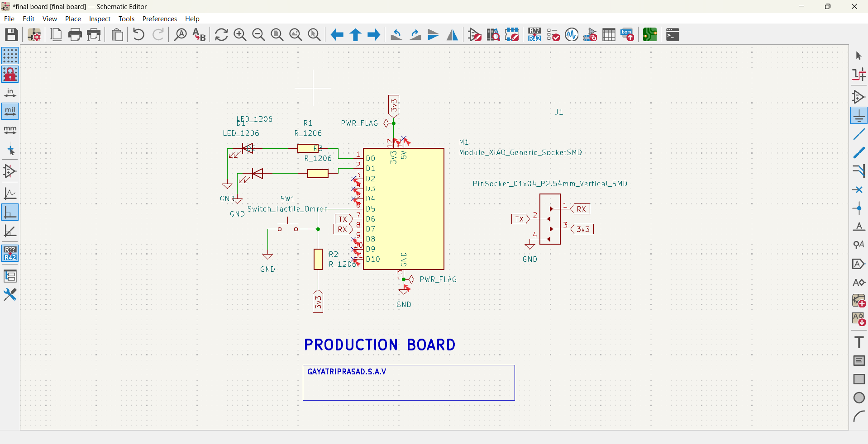
Task: Zoom in on the schematic
Action: tap(240, 35)
